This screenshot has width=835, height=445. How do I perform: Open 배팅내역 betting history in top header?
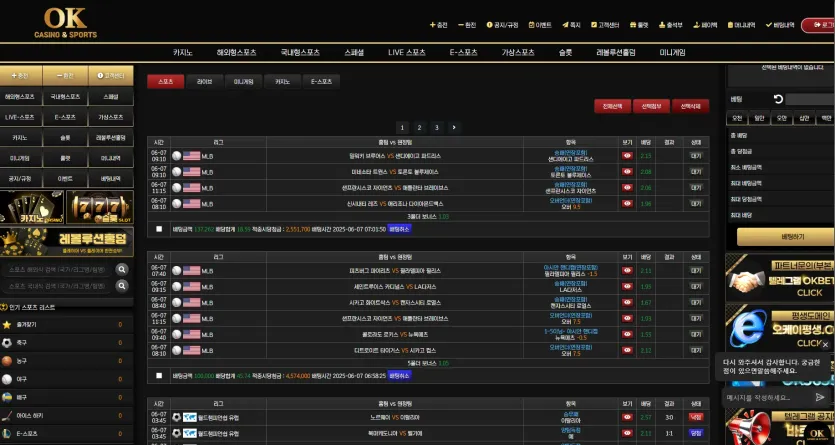click(x=780, y=25)
